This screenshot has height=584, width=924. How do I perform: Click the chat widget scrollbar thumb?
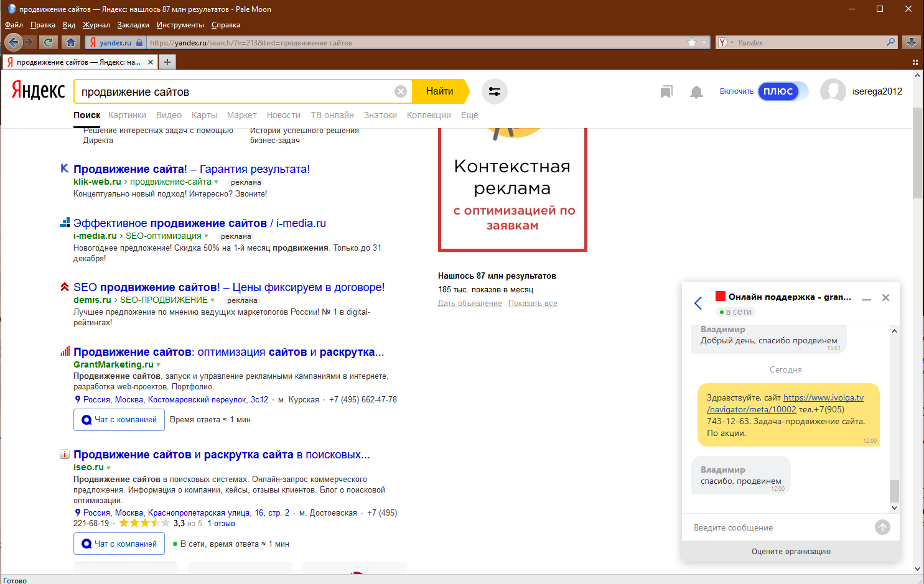click(894, 491)
